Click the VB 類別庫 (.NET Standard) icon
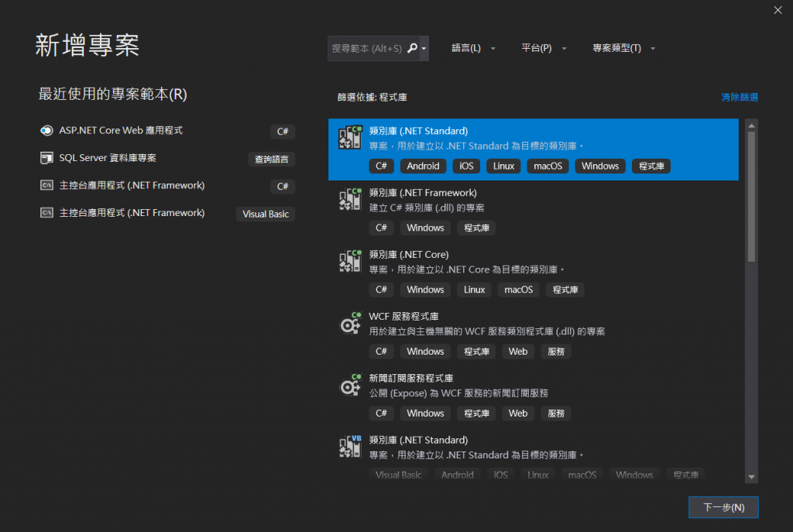 click(x=351, y=447)
